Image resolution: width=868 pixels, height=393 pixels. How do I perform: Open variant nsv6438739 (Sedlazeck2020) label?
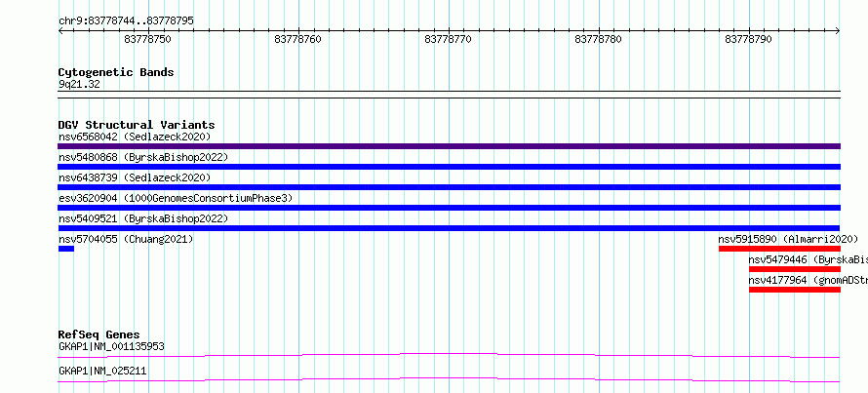click(135, 177)
